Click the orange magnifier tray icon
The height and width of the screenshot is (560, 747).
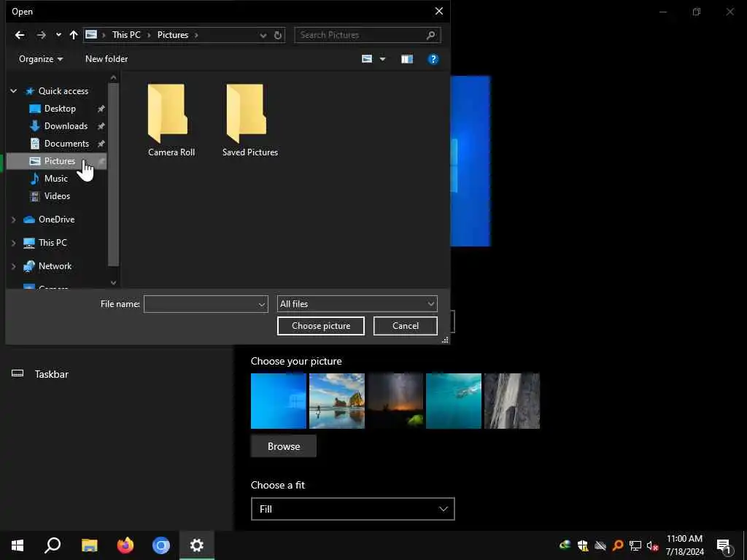coord(618,545)
